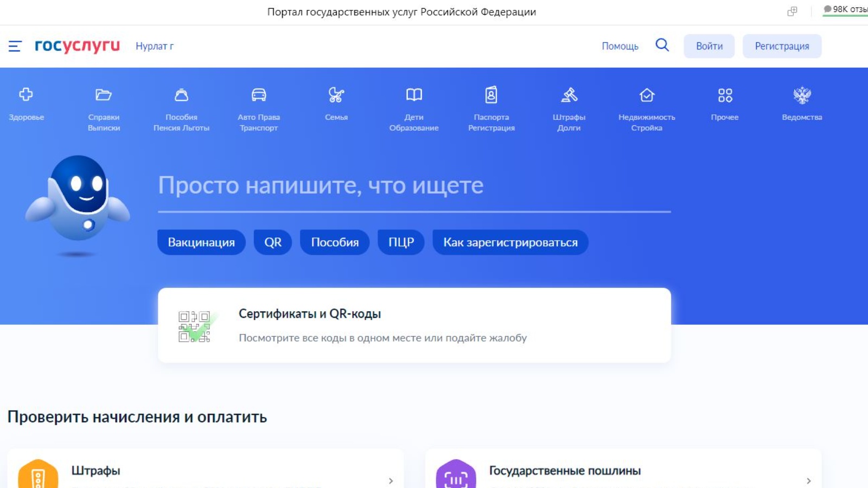Select the QR quick tag

[273, 242]
